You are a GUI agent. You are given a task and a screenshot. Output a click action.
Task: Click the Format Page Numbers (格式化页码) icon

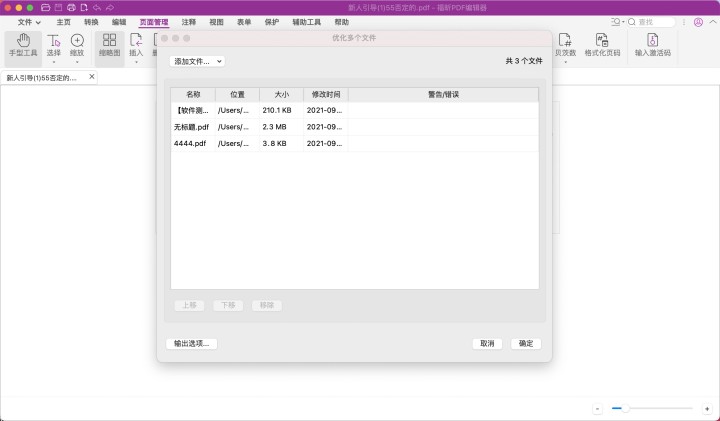point(602,41)
